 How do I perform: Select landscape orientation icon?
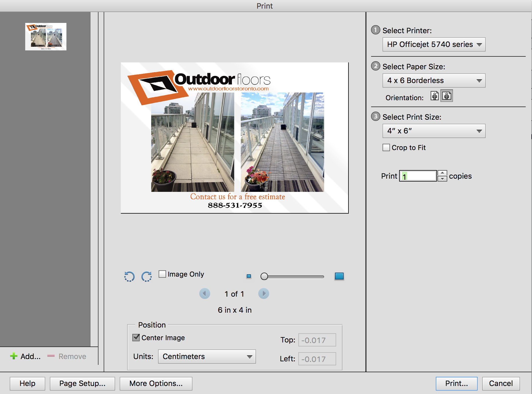[x=447, y=96]
